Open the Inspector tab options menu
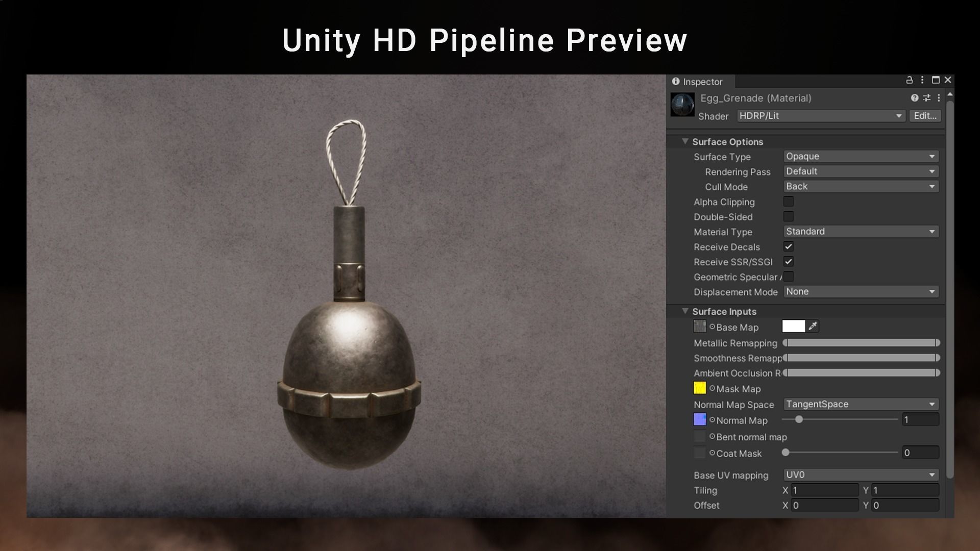Screen dimensions: 980x551 [922, 80]
